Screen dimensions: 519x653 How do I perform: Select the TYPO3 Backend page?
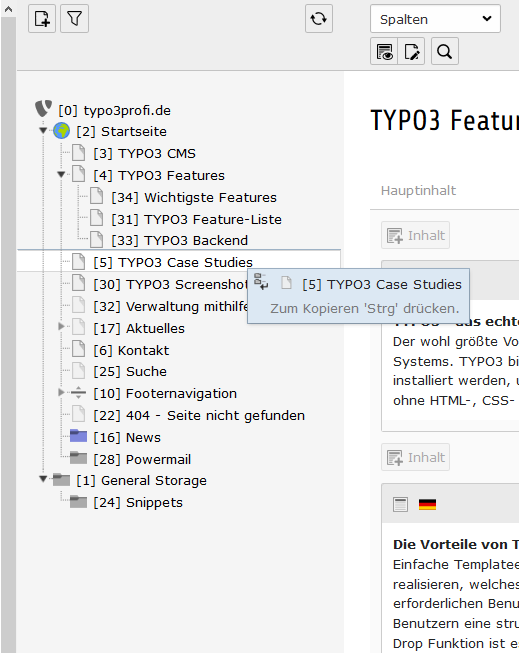point(180,240)
